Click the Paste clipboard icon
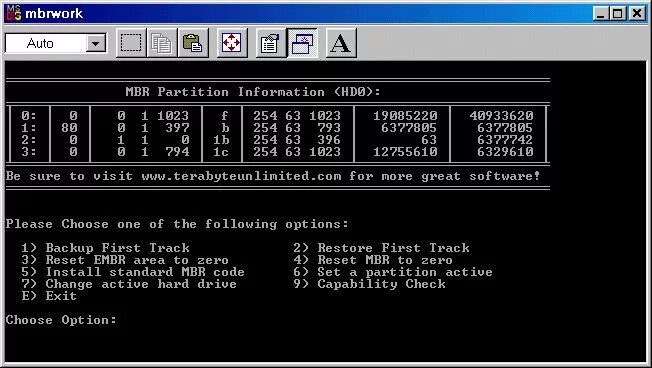 193,43
